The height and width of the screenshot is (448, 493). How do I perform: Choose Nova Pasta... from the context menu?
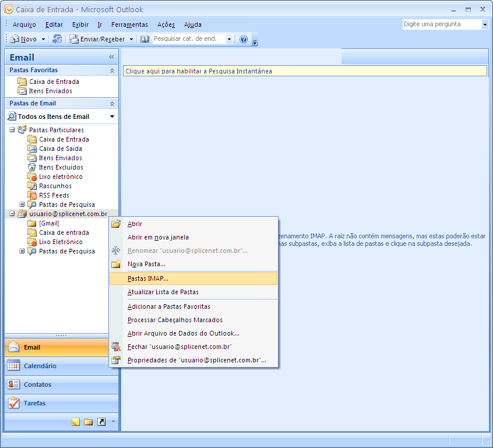click(x=193, y=264)
